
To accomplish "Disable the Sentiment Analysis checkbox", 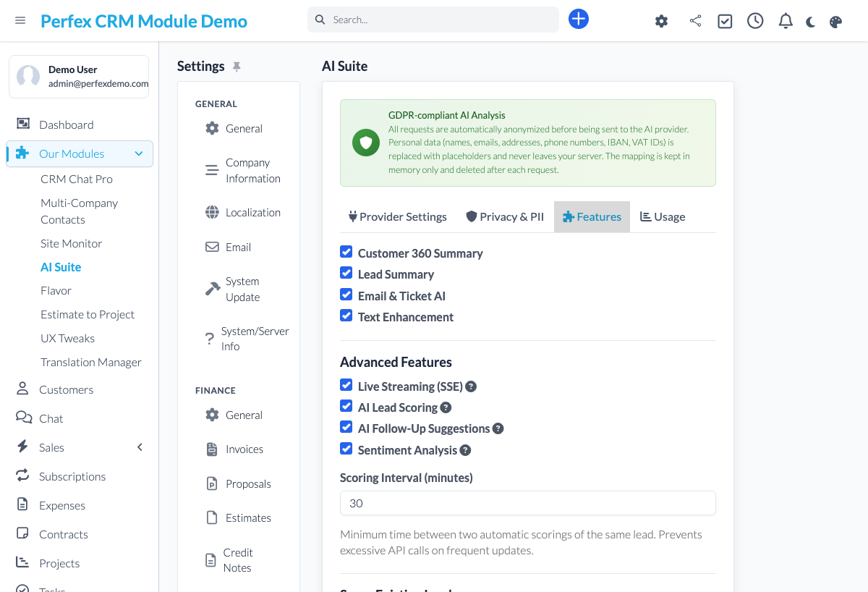I will pos(346,448).
